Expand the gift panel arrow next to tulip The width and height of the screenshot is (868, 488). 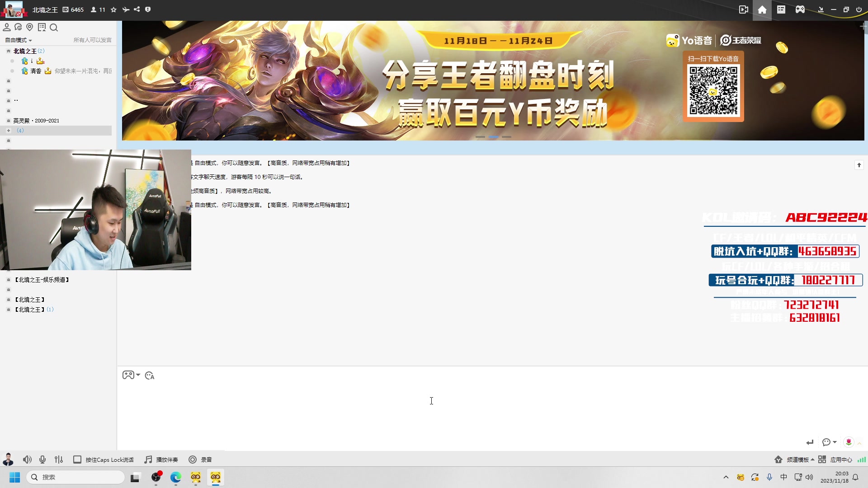coord(859,443)
